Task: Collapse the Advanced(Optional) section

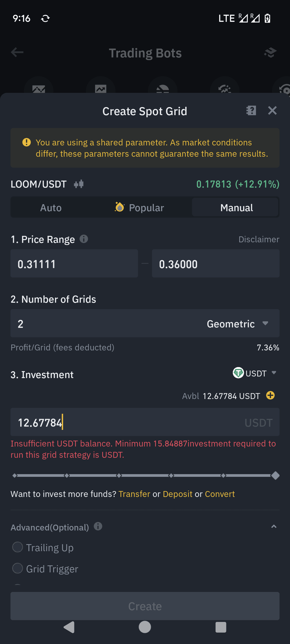Action: (274, 526)
